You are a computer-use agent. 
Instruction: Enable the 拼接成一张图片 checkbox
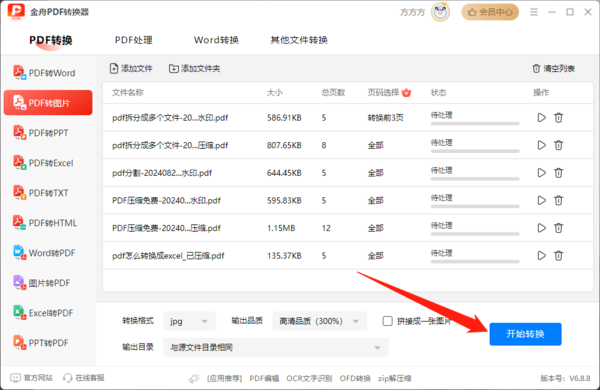pyautogui.click(x=388, y=321)
